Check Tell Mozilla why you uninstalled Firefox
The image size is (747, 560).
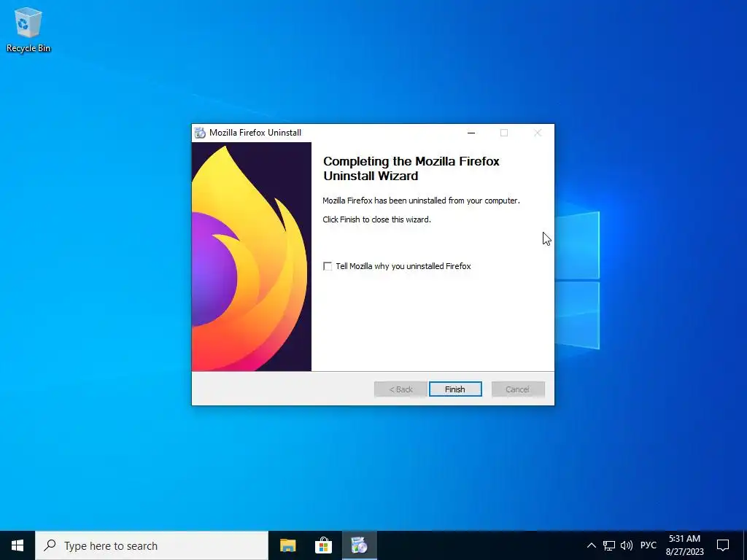coord(328,266)
